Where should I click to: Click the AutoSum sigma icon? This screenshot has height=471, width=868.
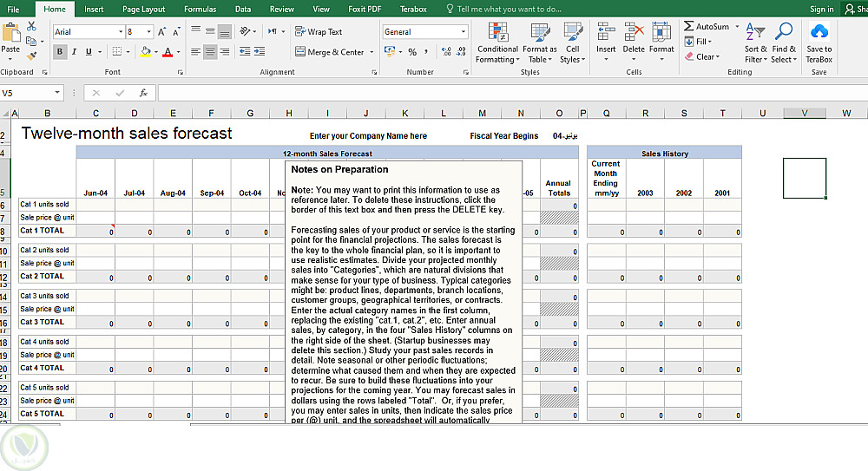click(689, 27)
